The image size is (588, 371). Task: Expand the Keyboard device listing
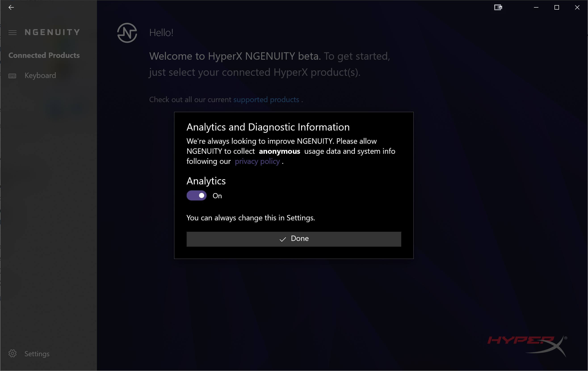pyautogui.click(x=40, y=76)
